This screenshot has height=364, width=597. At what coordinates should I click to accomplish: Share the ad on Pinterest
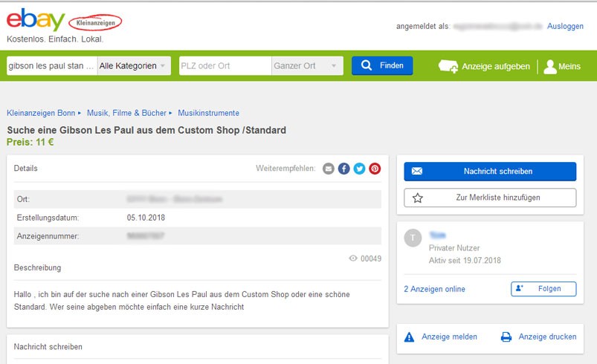point(375,169)
